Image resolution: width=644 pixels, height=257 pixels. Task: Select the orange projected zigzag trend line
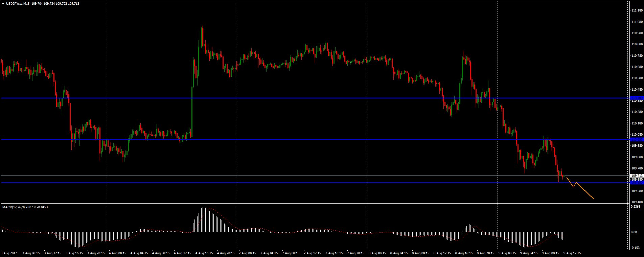click(584, 191)
